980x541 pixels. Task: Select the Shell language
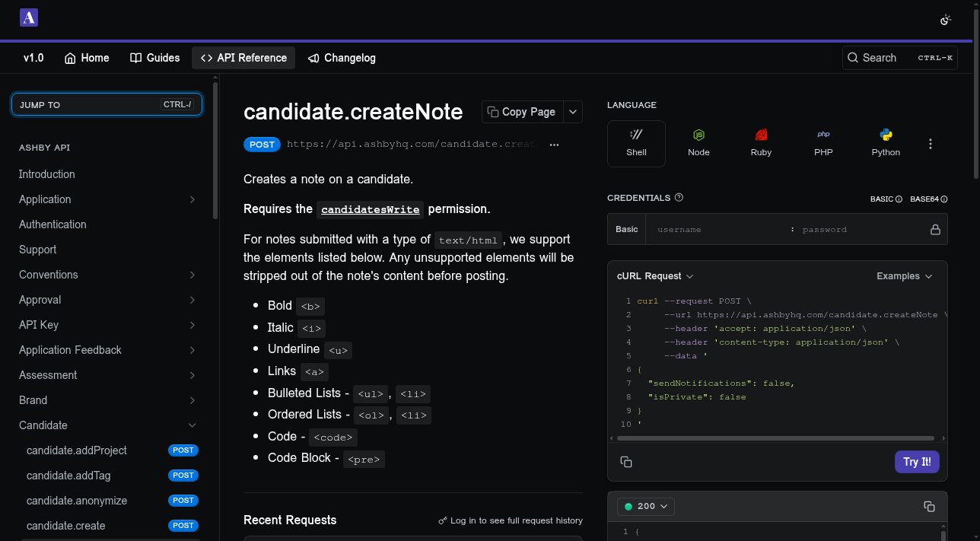tap(636, 143)
